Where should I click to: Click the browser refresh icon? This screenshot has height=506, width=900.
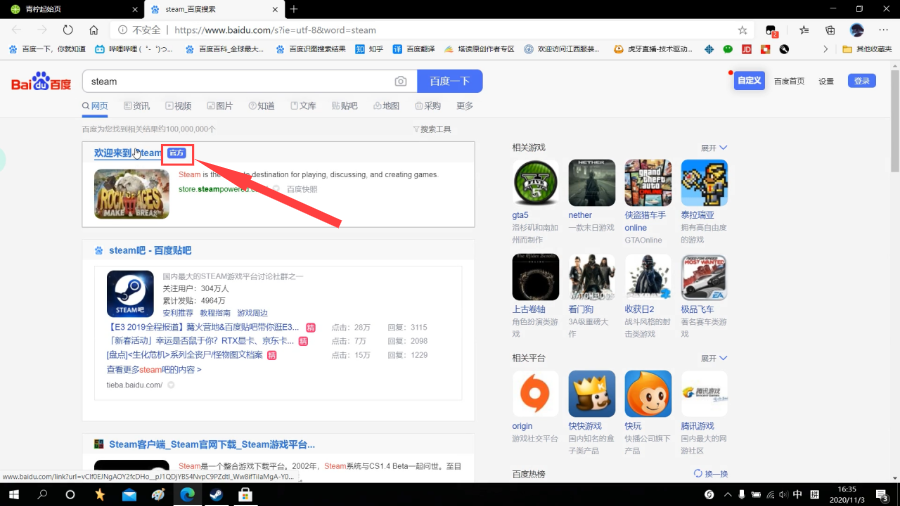pos(68,30)
